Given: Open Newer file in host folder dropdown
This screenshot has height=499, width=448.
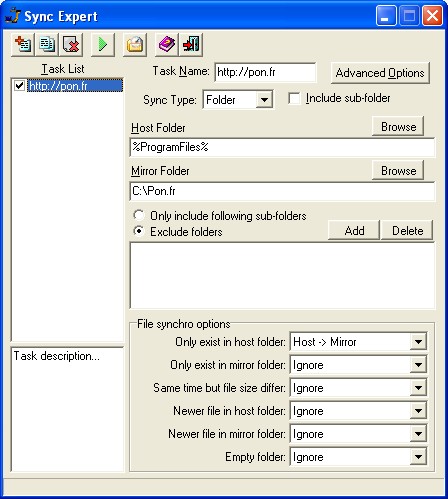Looking at the screenshot, I should [418, 411].
